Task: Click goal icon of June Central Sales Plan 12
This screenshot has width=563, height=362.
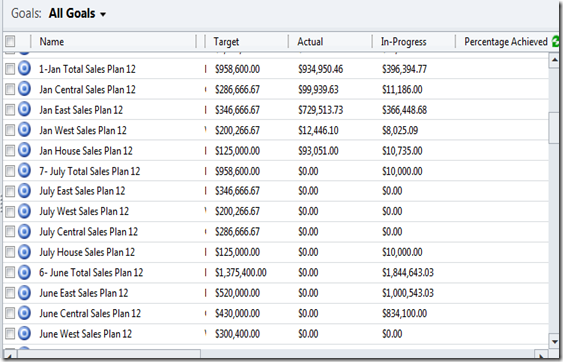Action: [24, 314]
